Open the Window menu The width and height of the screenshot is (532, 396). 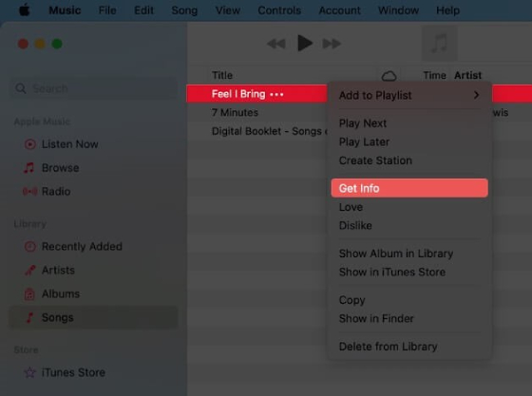click(x=398, y=10)
